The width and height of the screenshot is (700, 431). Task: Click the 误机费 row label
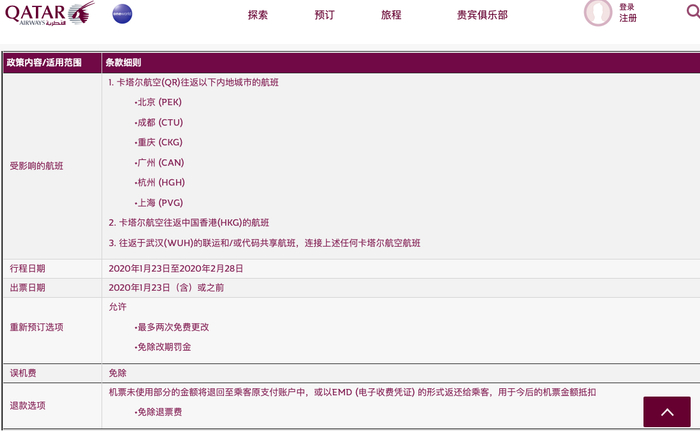pos(23,373)
